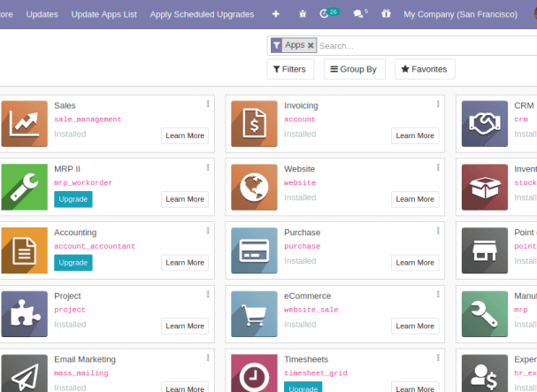Click the Purchase credit card icon
537x392 pixels.
coord(254,250)
